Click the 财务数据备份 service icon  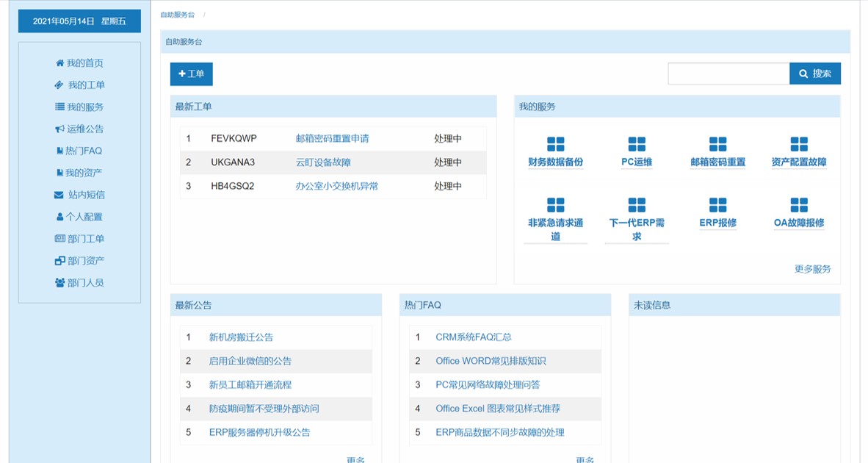[555, 144]
